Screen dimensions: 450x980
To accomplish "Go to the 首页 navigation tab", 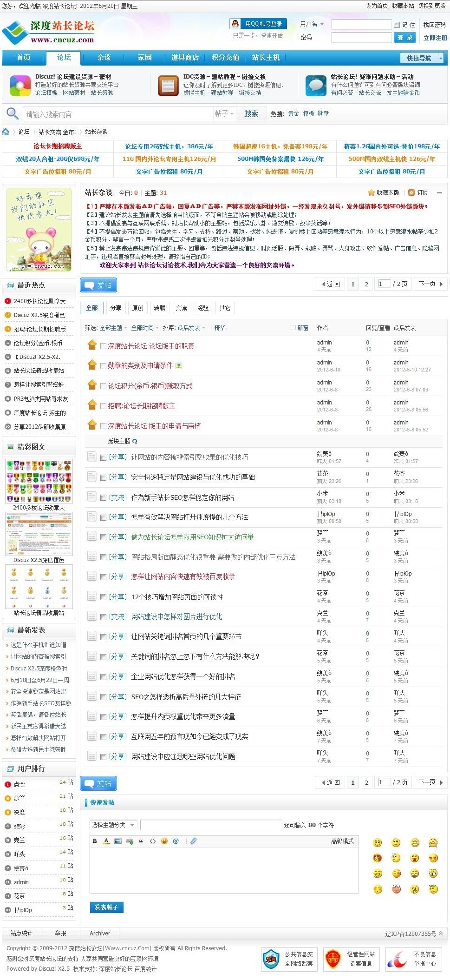I will pyautogui.click(x=23, y=58).
